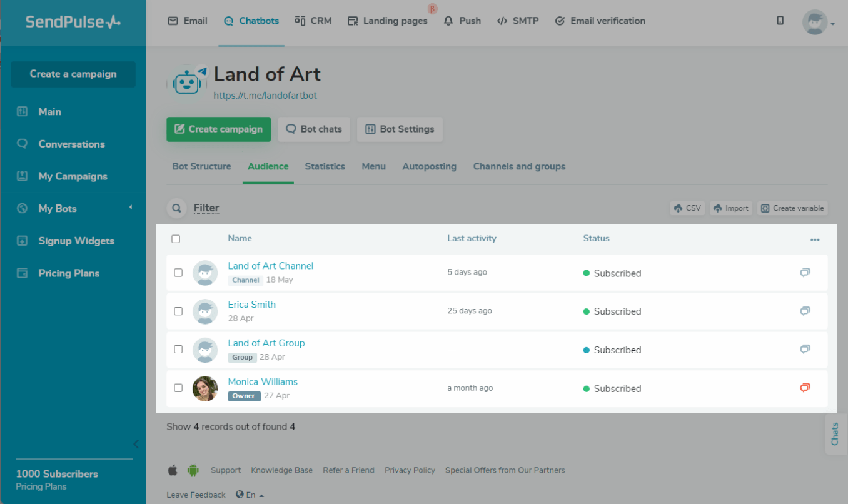The width and height of the screenshot is (848, 504).
Task: Export audience with the CSV button
Action: coord(687,208)
